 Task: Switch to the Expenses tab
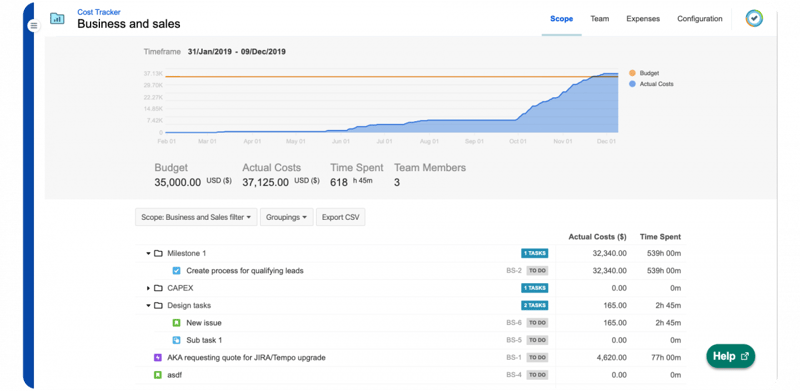point(643,19)
